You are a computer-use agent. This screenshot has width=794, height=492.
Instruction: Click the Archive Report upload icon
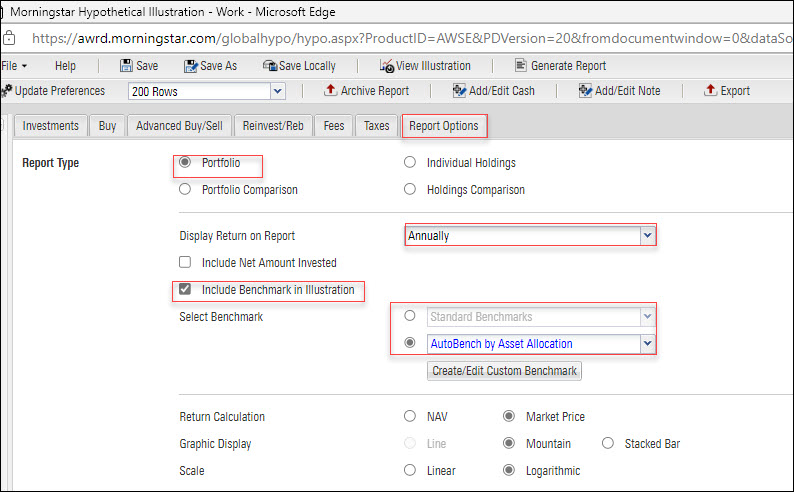click(331, 90)
